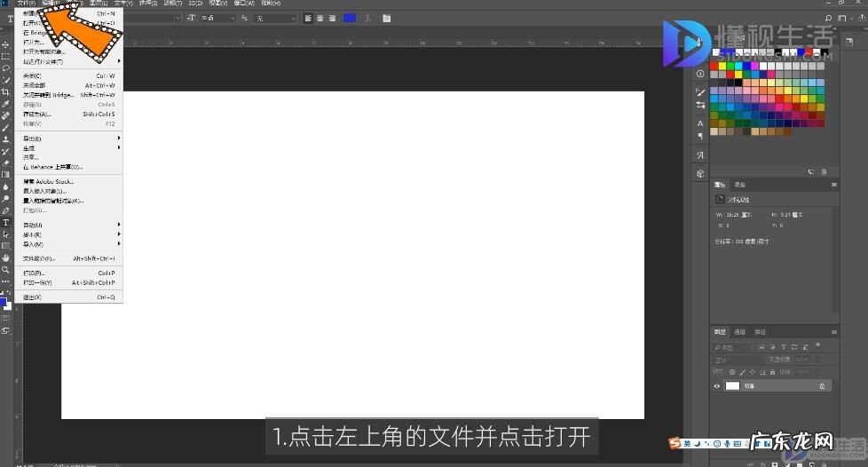The image size is (868, 467).
Task: Expand the 导出(E) Export submenu
Action: click(x=68, y=139)
